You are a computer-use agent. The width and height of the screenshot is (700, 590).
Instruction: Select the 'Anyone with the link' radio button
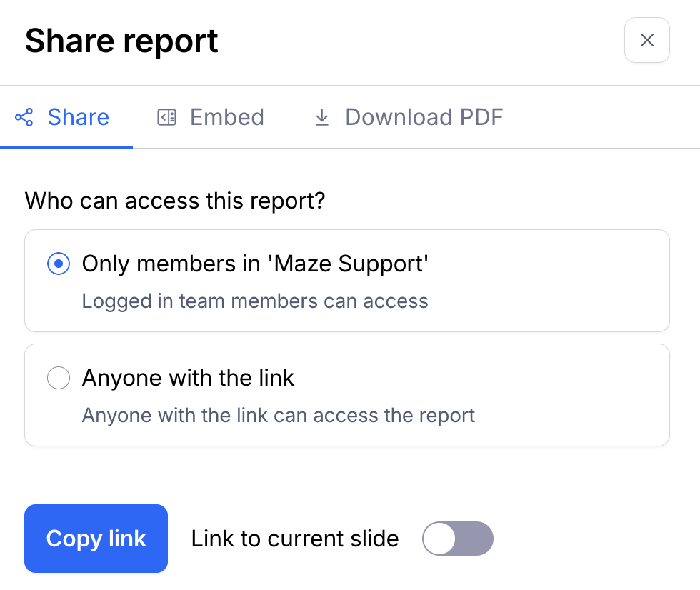click(59, 378)
